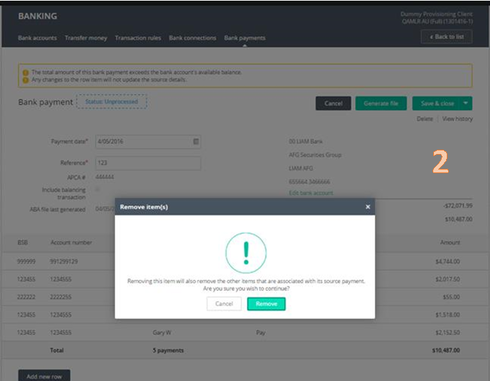Click the amount $55.00
The width and height of the screenshot is (490, 381).
tap(451, 297)
